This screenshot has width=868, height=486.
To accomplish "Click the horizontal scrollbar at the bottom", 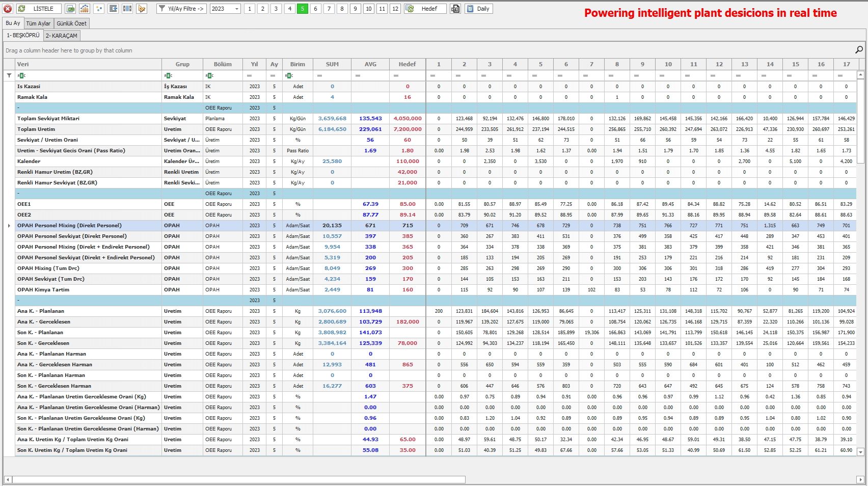I will (238, 479).
